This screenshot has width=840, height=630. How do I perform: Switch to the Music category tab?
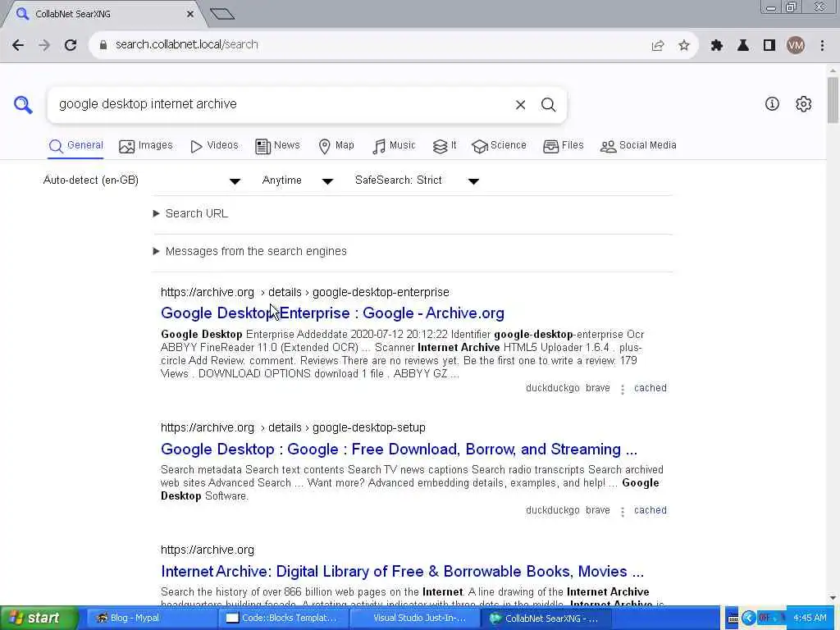[x=394, y=146]
